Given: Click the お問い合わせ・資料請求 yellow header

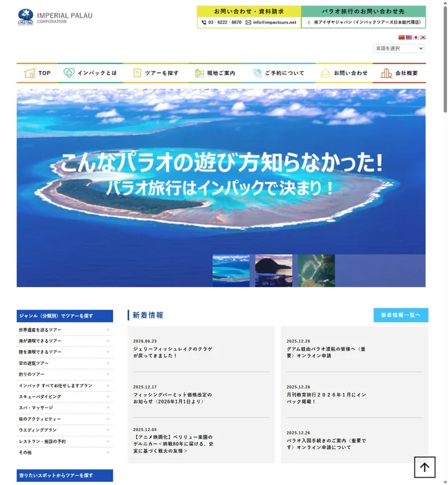Looking at the screenshot, I should click(249, 11).
